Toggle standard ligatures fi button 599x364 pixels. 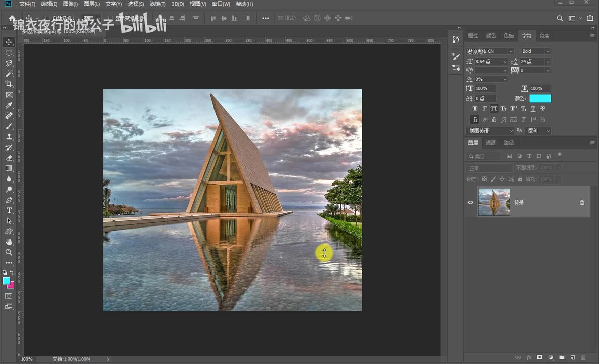point(475,120)
